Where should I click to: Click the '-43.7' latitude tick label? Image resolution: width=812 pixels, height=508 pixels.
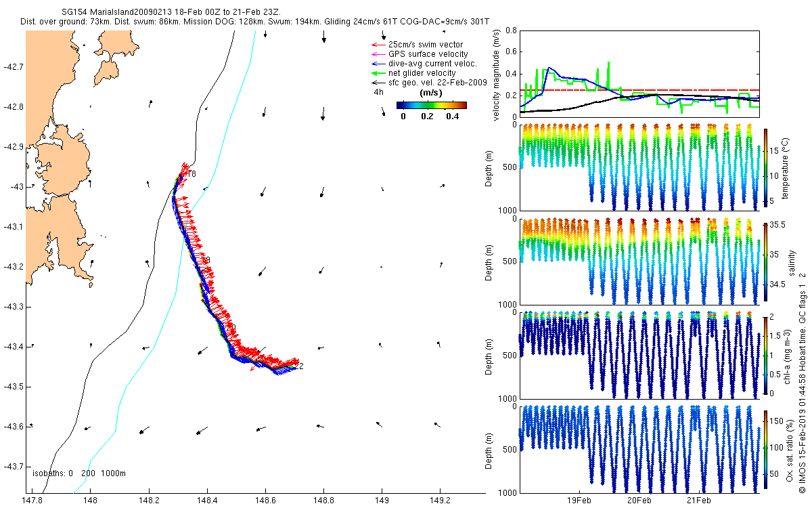click(14, 466)
